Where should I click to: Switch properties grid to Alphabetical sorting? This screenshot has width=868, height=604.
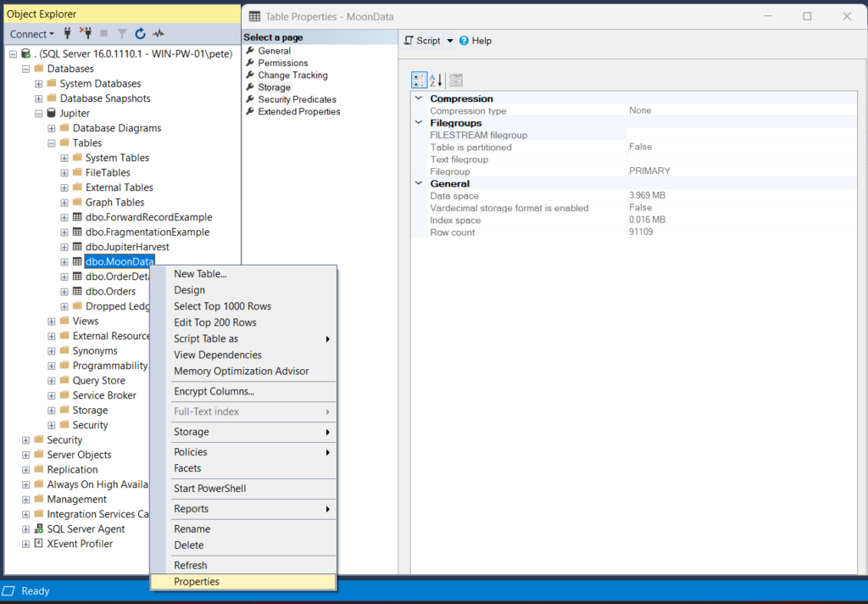(x=434, y=79)
